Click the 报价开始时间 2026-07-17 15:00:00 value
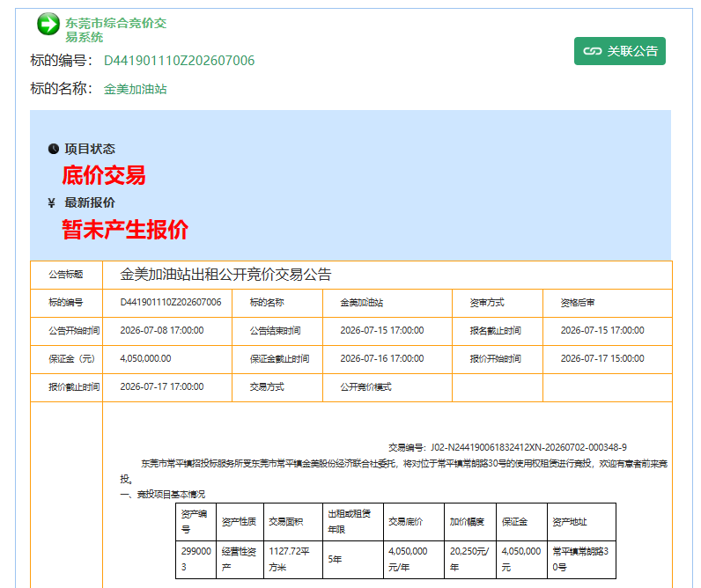 click(602, 359)
